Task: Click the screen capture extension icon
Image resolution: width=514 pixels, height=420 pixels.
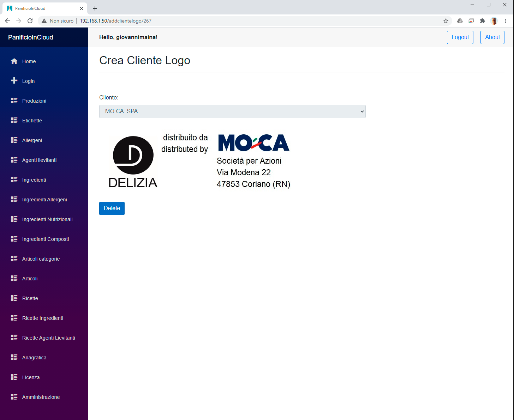Action: point(471,21)
